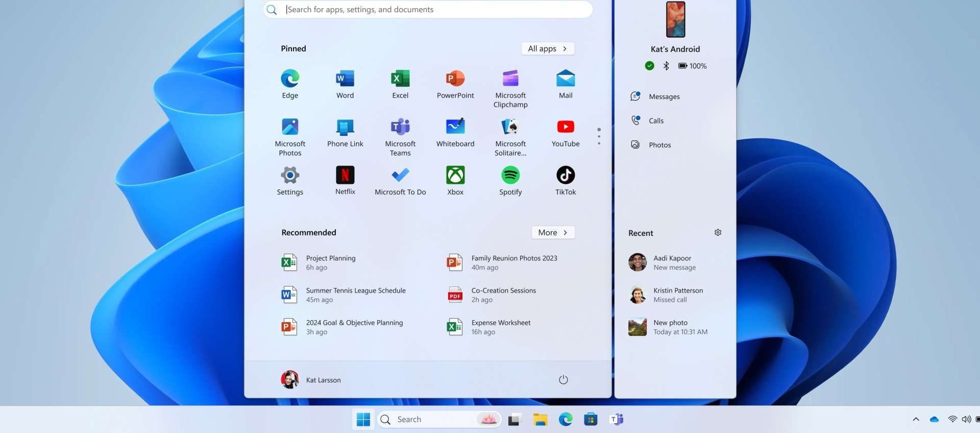Open the Phone Link app
The image size is (980, 433).
(345, 133)
